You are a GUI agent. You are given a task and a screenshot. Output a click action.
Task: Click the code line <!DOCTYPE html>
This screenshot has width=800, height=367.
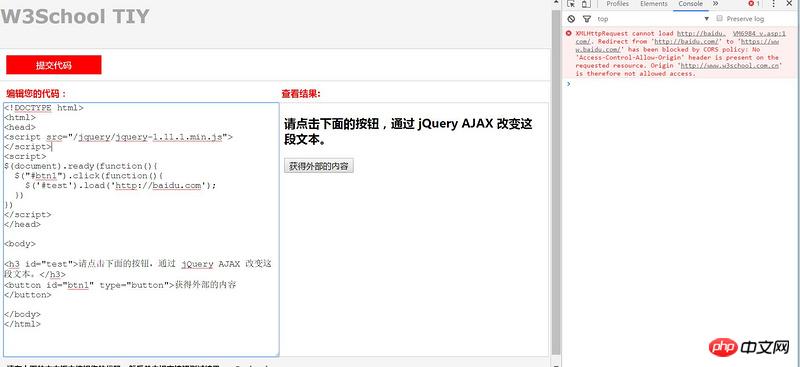click(x=44, y=108)
